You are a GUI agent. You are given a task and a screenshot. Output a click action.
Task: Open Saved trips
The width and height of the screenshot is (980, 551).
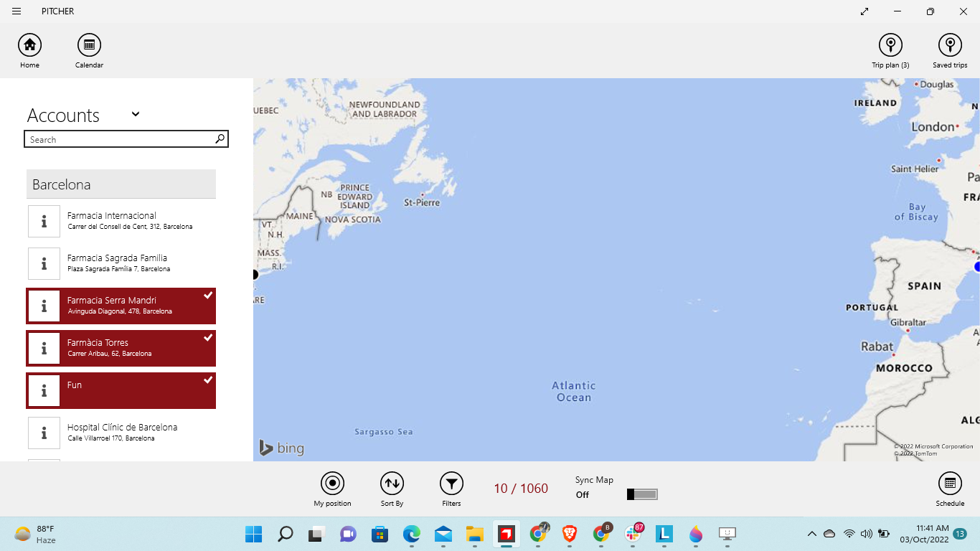pos(950,45)
